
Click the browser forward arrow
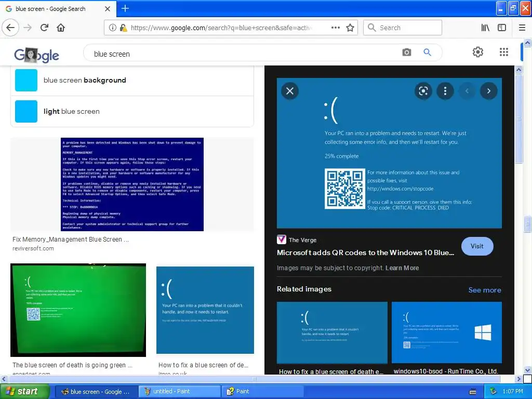[28, 28]
